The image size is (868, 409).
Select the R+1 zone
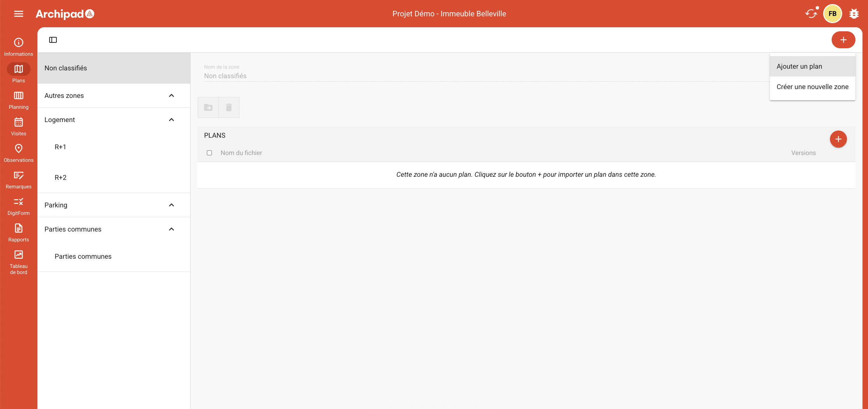(60, 147)
